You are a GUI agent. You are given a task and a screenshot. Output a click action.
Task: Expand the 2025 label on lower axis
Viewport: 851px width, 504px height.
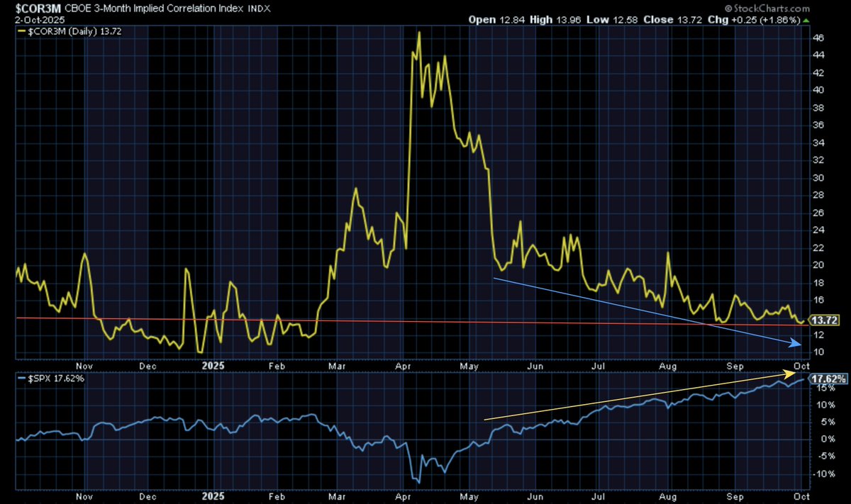pos(212,496)
